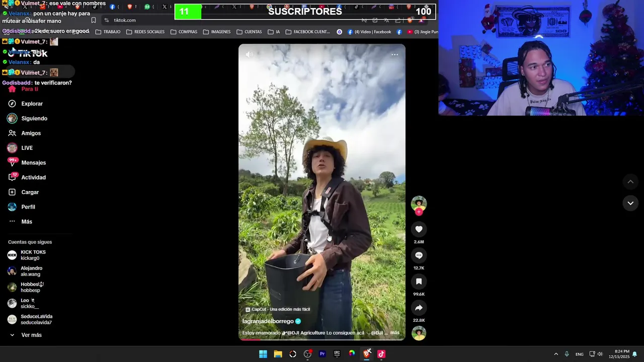Switch the ENG input language
Viewport: 644px width, 362px height.
pos(580,354)
